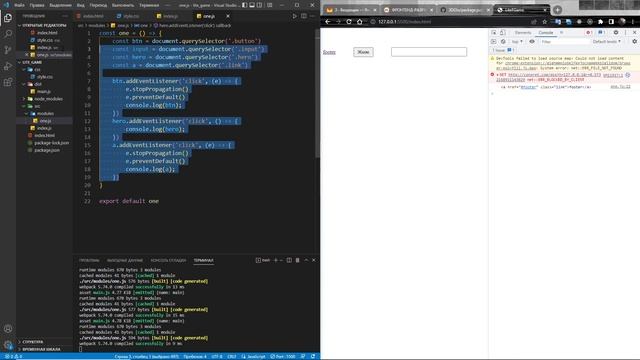Open the Terminal menu in VS Code menu bar
640x360 pixels.
coord(149,5)
